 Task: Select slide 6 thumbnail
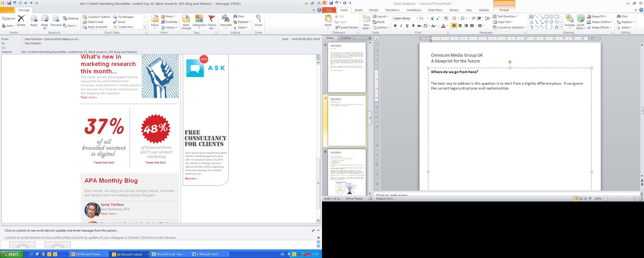[347, 67]
